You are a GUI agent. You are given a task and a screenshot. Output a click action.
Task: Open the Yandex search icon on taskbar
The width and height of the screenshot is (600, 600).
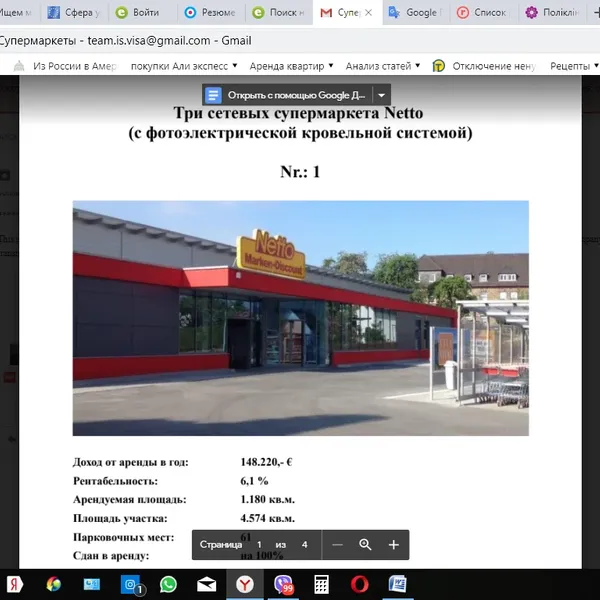[x=15, y=584]
